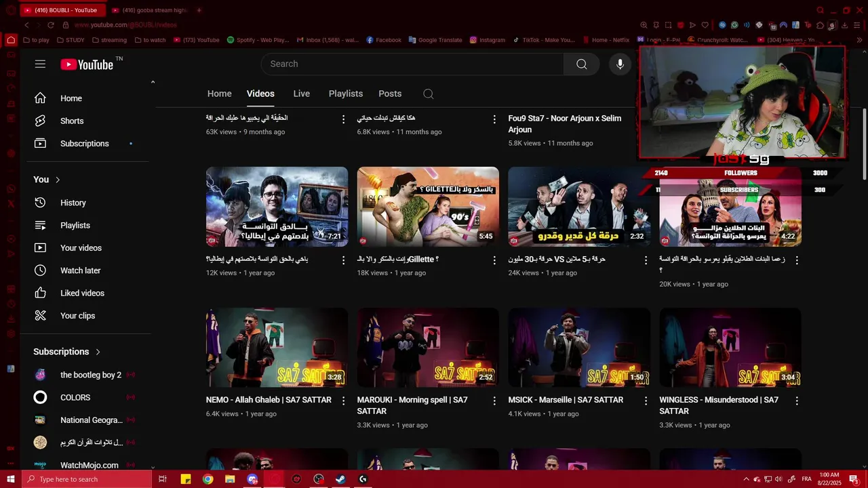Switch to the channel Live tab
Screen dimensions: 868x488
pyautogui.click(x=302, y=94)
